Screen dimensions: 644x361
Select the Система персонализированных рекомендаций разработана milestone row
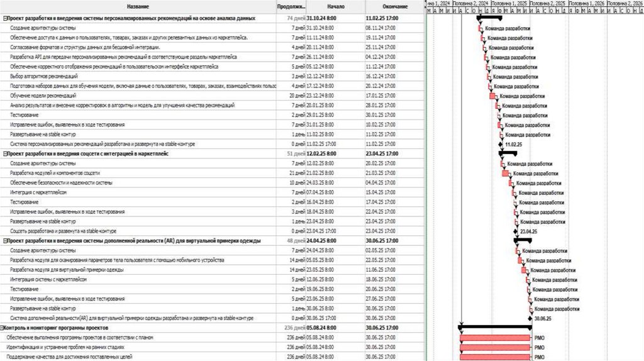(103, 144)
